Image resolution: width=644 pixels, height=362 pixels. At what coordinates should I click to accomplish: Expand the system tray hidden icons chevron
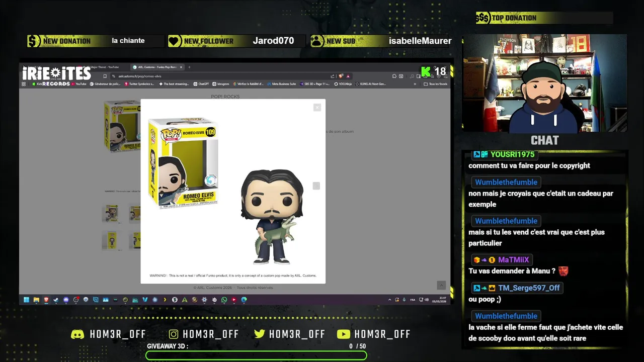[x=389, y=300]
